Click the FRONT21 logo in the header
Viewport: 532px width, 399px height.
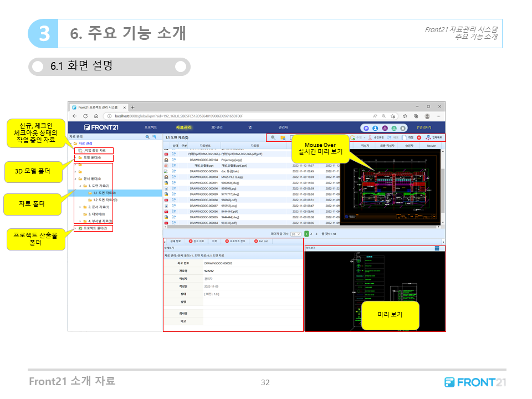(101, 127)
